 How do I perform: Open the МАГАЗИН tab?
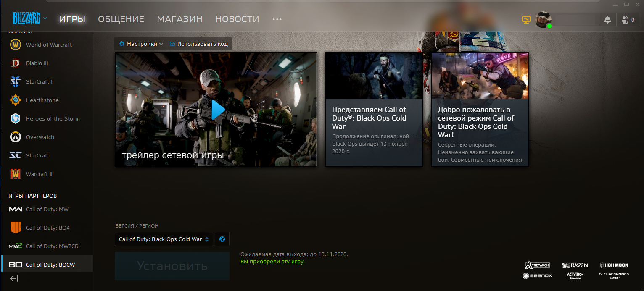(x=179, y=19)
